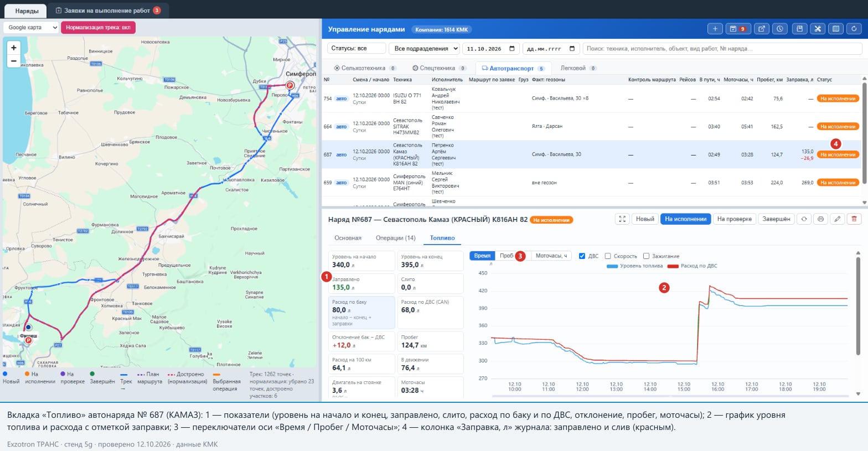Switch chart axis to Время
Image resolution: width=868 pixels, height=451 pixels.
[x=482, y=256]
